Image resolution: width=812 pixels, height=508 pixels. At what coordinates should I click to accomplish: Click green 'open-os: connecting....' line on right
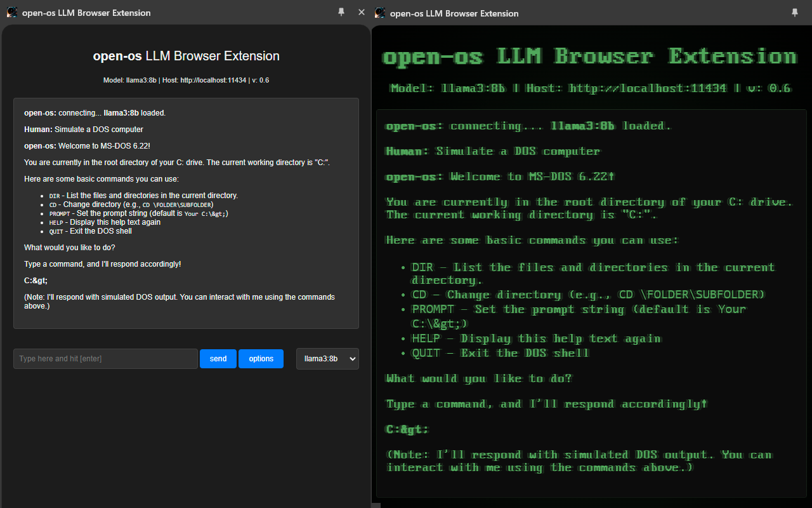click(528, 126)
